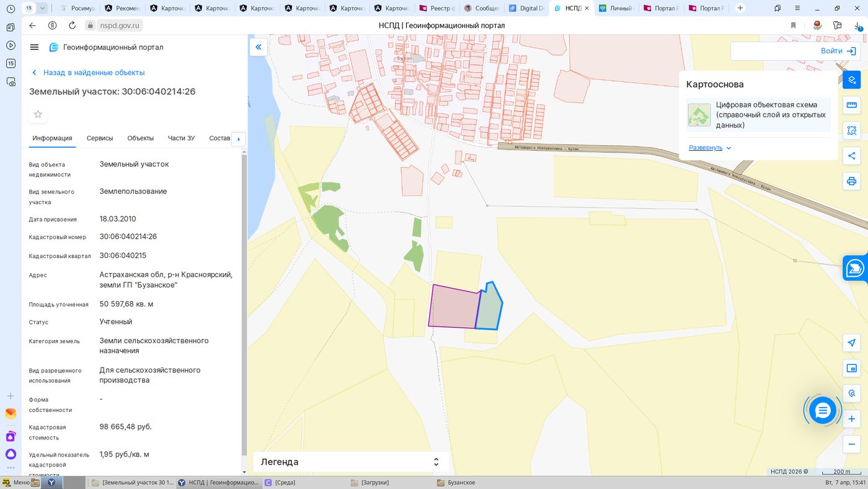Expand the tab group count dropdown
868x489 pixels.
pos(42,8)
